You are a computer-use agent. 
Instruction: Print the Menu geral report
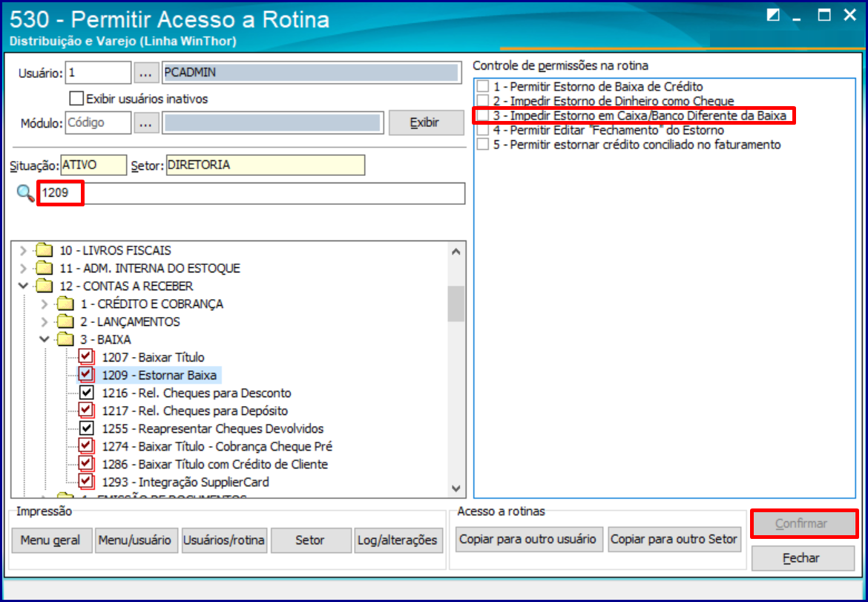(52, 540)
